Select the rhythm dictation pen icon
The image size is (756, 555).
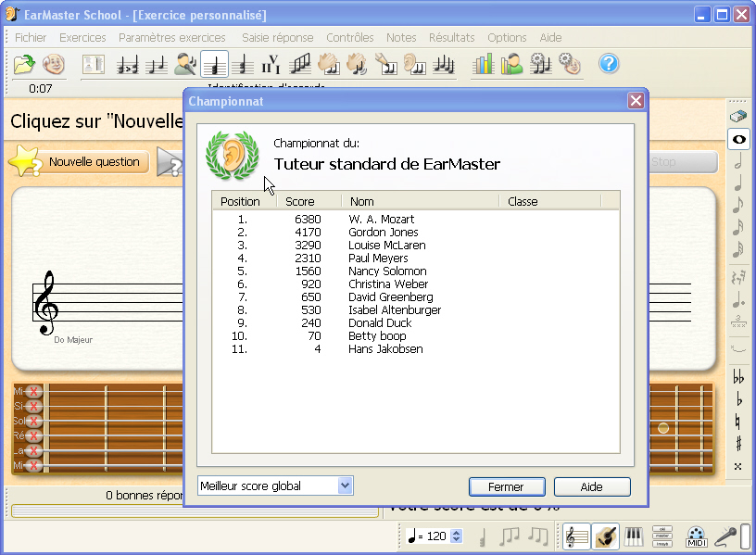tap(386, 65)
